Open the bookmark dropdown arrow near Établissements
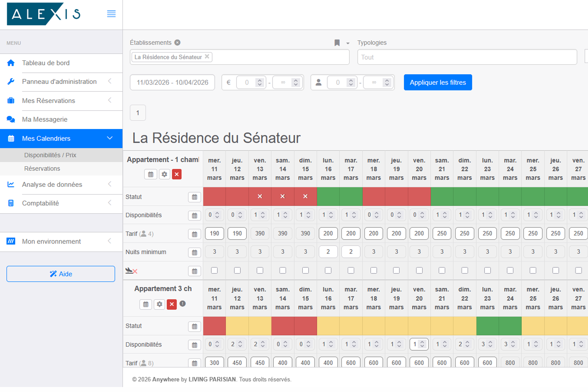 (x=347, y=43)
